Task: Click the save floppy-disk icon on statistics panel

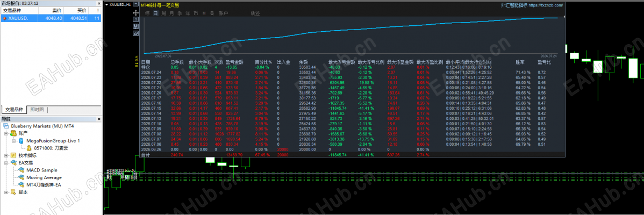Action: [135, 26]
